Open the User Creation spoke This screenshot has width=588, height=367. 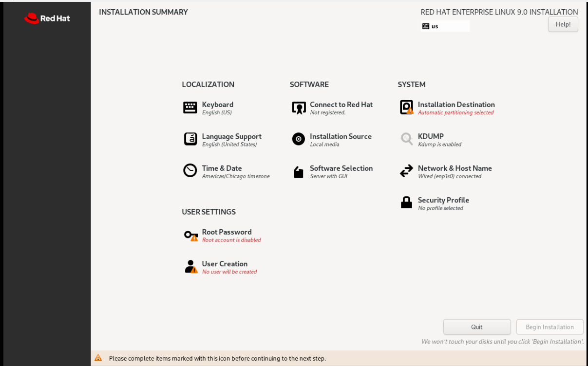[x=225, y=264]
